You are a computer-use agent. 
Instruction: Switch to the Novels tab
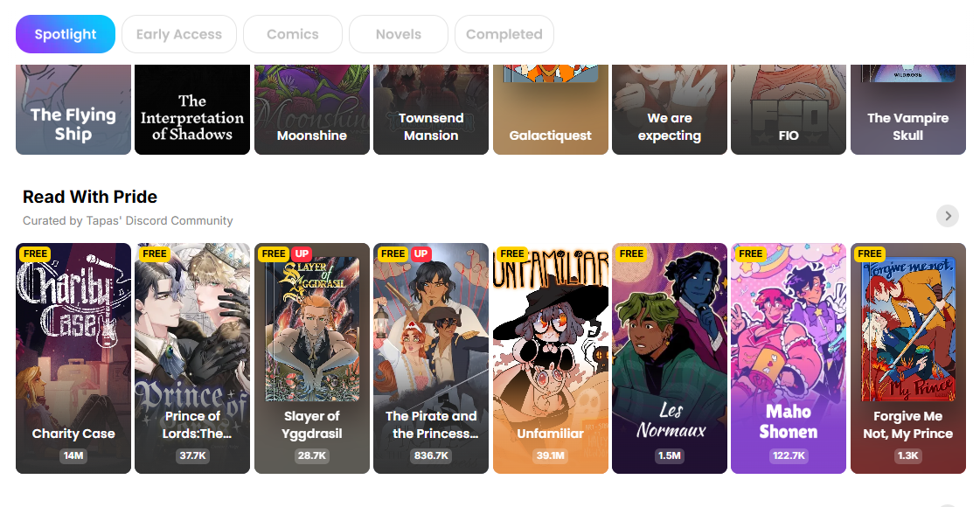(x=398, y=34)
